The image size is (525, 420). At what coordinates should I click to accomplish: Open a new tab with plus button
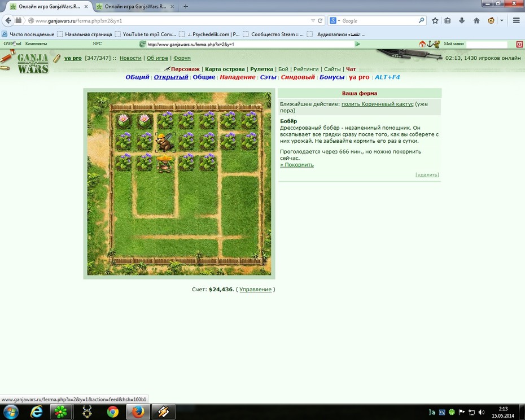tap(186, 6)
